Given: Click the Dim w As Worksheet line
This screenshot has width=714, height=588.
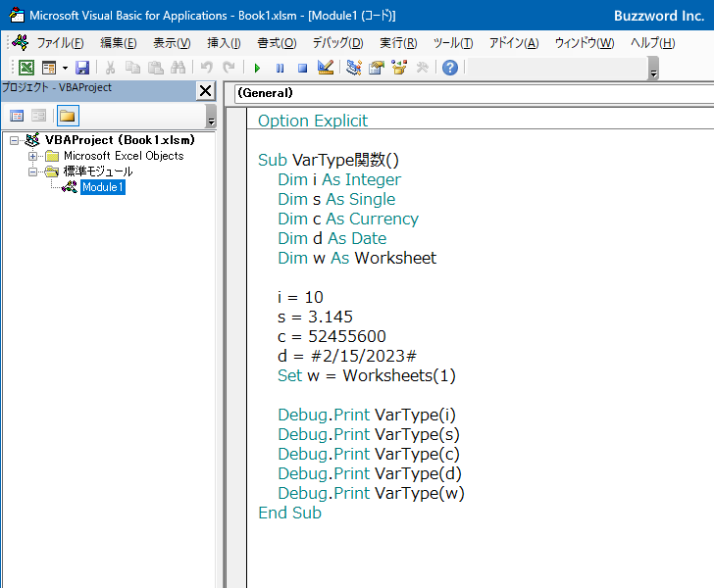Looking at the screenshot, I should (x=357, y=258).
